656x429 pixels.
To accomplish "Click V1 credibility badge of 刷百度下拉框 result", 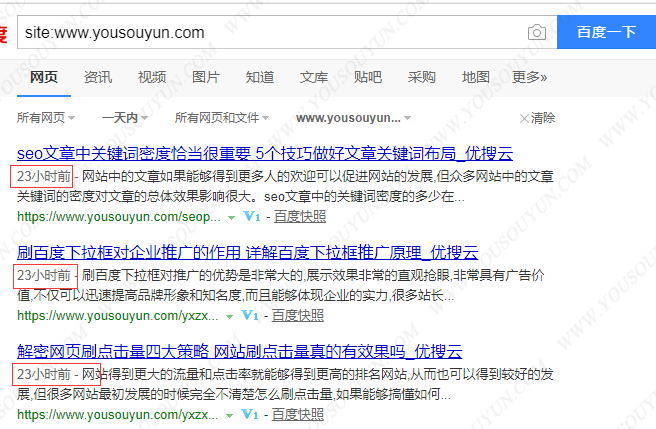I will [x=250, y=315].
